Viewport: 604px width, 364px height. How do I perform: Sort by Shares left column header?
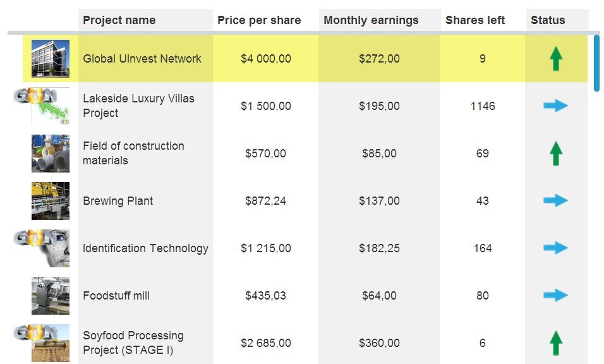pos(475,20)
